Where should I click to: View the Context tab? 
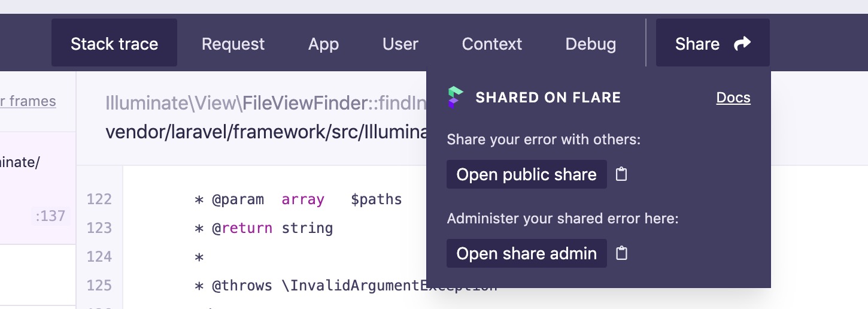[492, 44]
